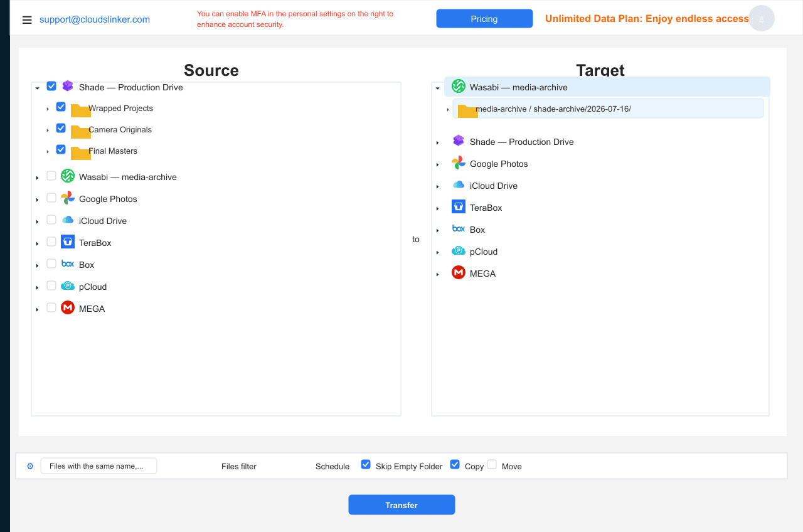This screenshot has height=532, width=803.
Task: Enable the Move checkbox
Action: click(x=492, y=464)
